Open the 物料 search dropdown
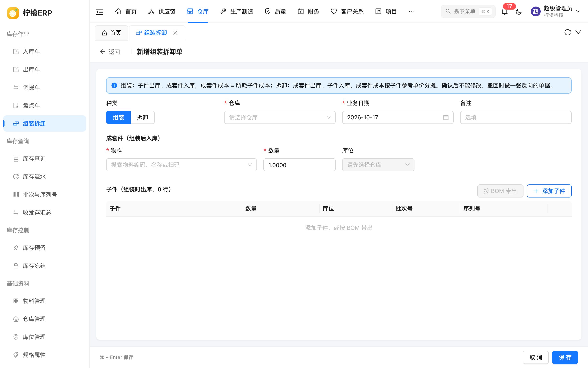The width and height of the screenshot is (588, 368). click(181, 165)
